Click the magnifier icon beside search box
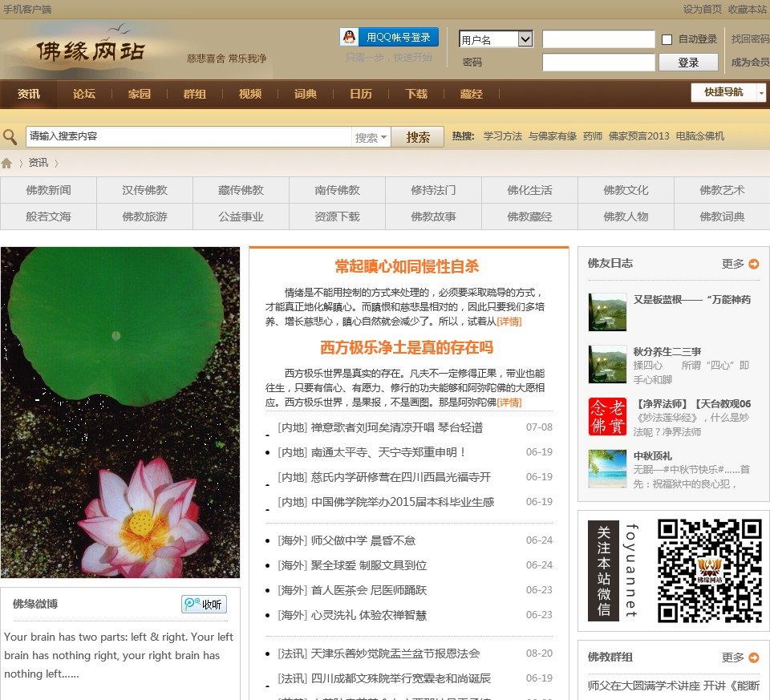The height and width of the screenshot is (700, 770). 10,137
